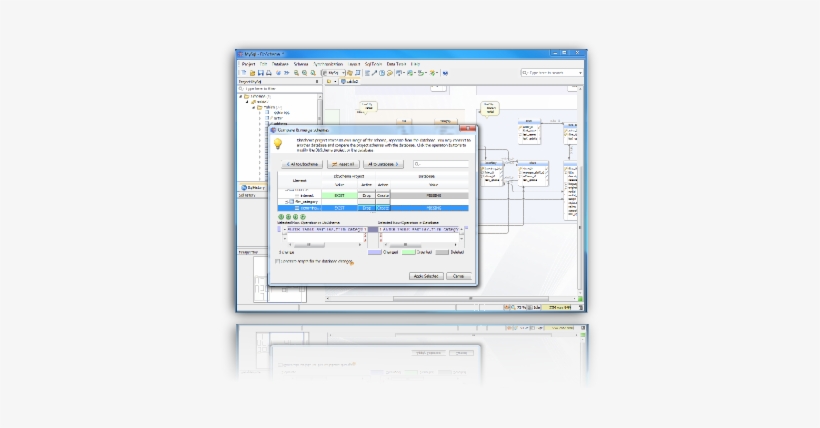The width and height of the screenshot is (820, 428).
Task: Focus the filter field above the project tree
Action: click(x=279, y=89)
